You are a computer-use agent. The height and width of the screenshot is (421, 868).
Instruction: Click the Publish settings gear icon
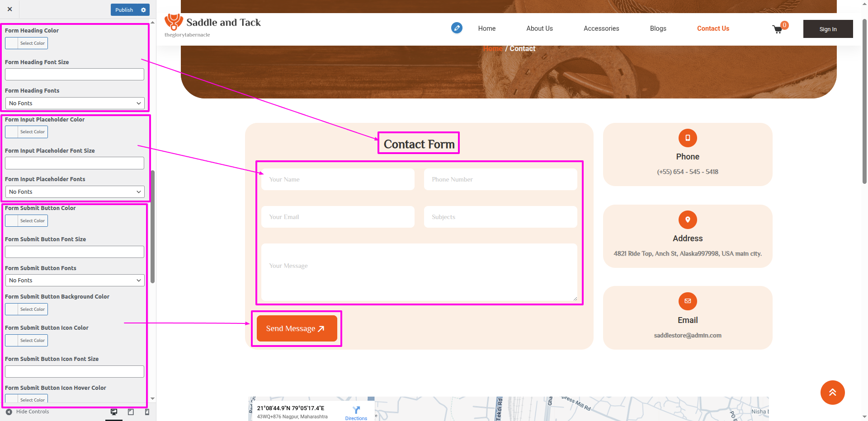point(144,10)
